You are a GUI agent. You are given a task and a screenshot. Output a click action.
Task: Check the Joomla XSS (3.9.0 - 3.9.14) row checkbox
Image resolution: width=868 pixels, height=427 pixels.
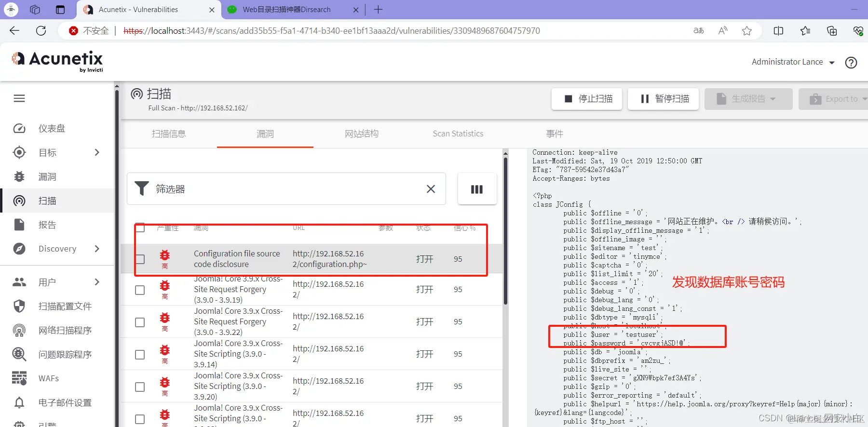[140, 354]
